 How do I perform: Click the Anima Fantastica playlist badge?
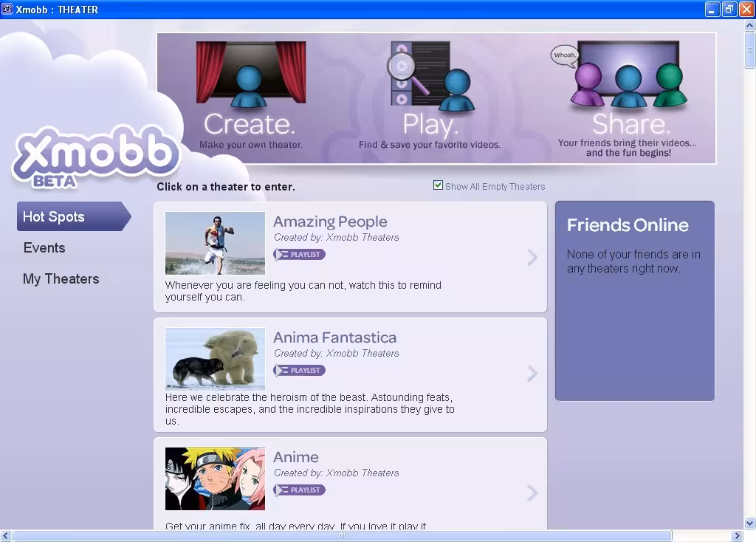point(299,371)
